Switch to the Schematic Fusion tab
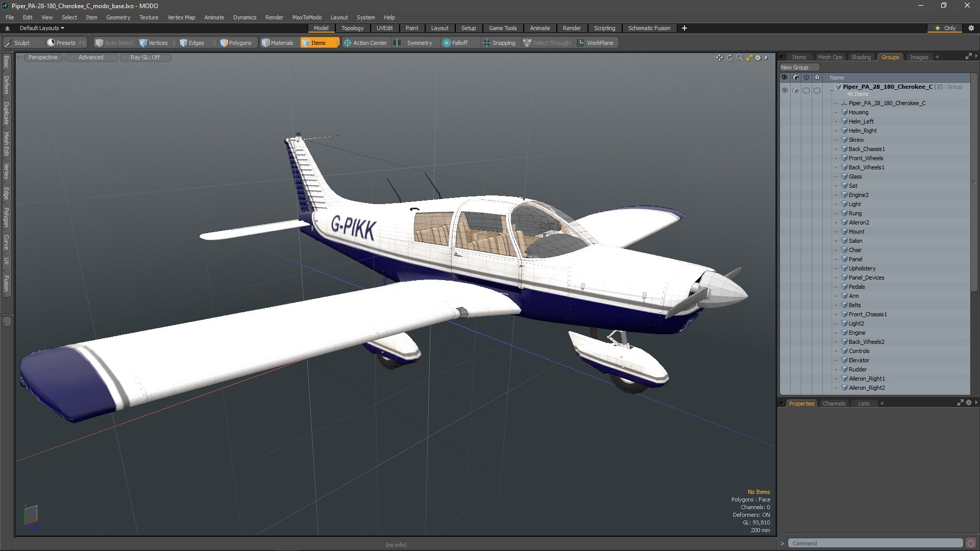 click(x=649, y=28)
